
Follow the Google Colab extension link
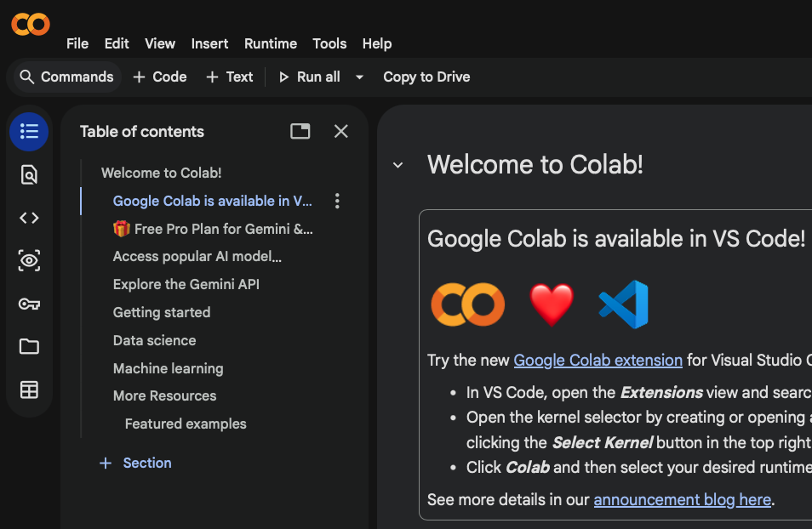click(x=598, y=361)
